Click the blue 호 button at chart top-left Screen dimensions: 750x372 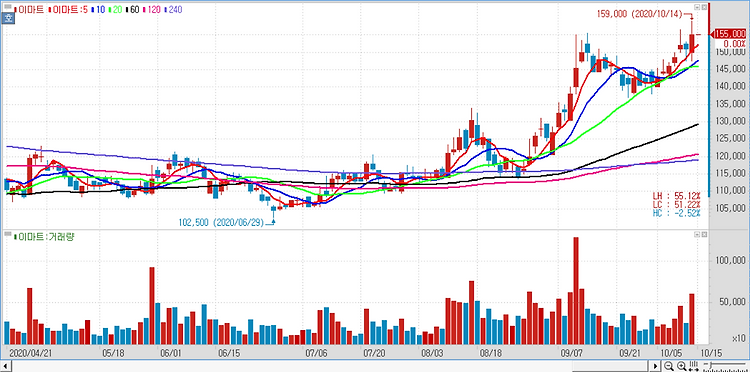8,18
